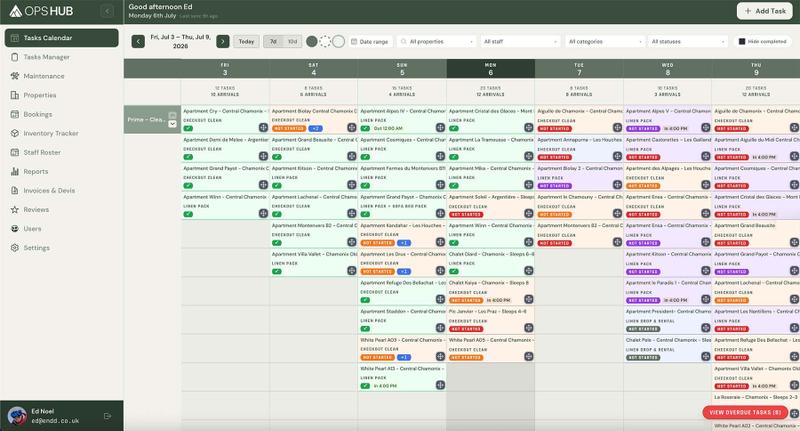
Task: Open the Reviews star icon
Action: tap(15, 210)
